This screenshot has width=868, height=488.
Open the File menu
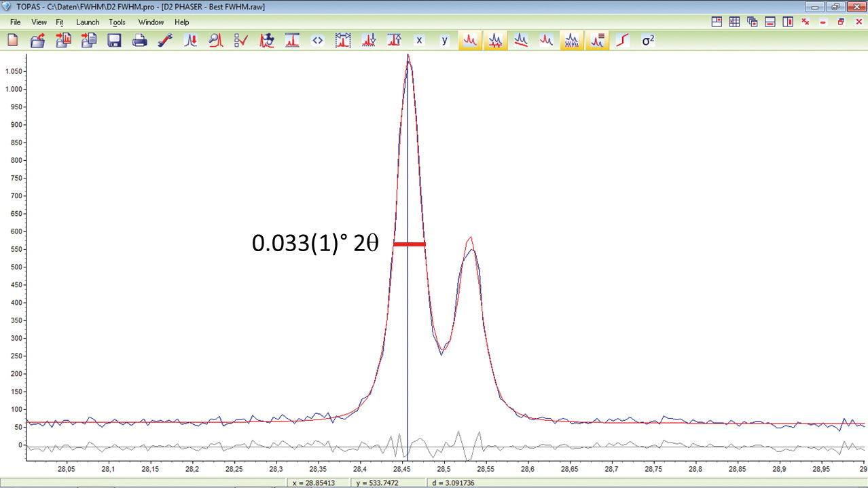coord(15,22)
